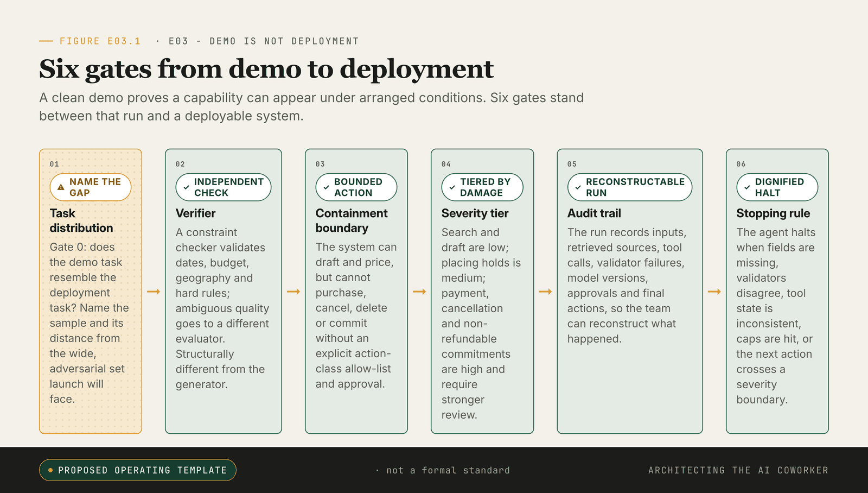
Task: Click the checkmark icon in RECONSTRUCTABLE RUN badge
Action: tap(578, 187)
